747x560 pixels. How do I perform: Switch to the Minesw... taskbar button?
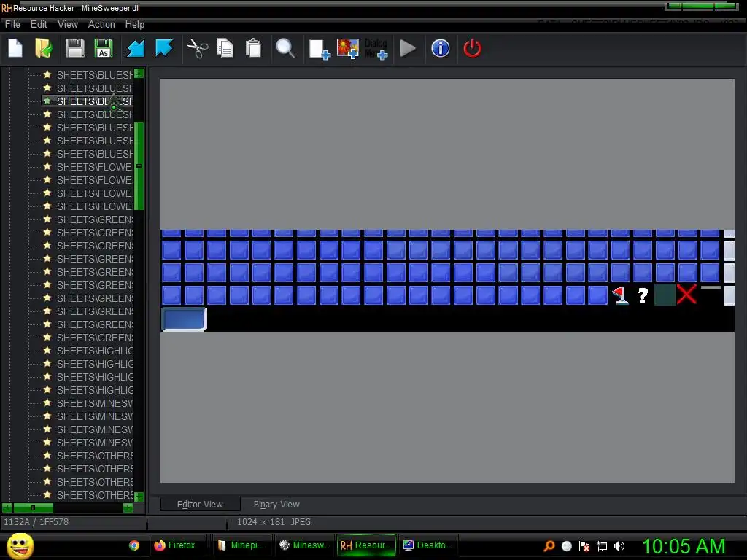[305, 545]
